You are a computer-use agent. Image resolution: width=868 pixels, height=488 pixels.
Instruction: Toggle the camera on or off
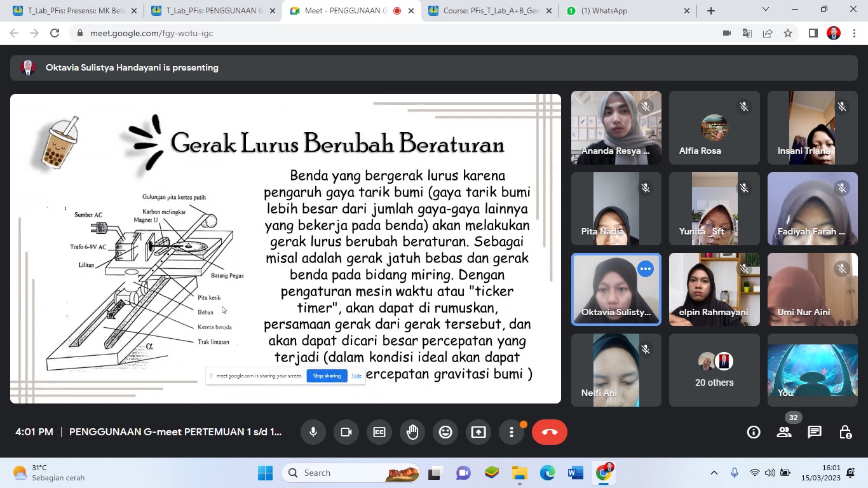coord(346,432)
